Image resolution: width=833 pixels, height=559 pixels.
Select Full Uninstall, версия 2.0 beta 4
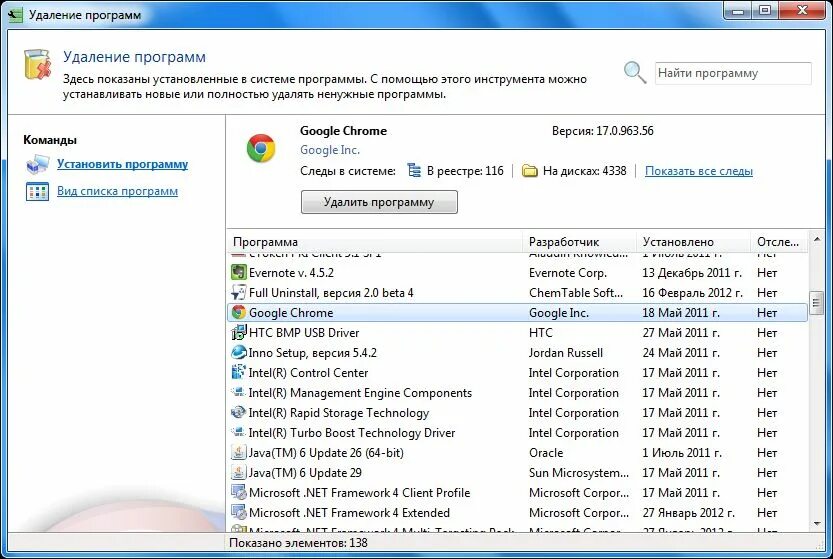click(517, 293)
